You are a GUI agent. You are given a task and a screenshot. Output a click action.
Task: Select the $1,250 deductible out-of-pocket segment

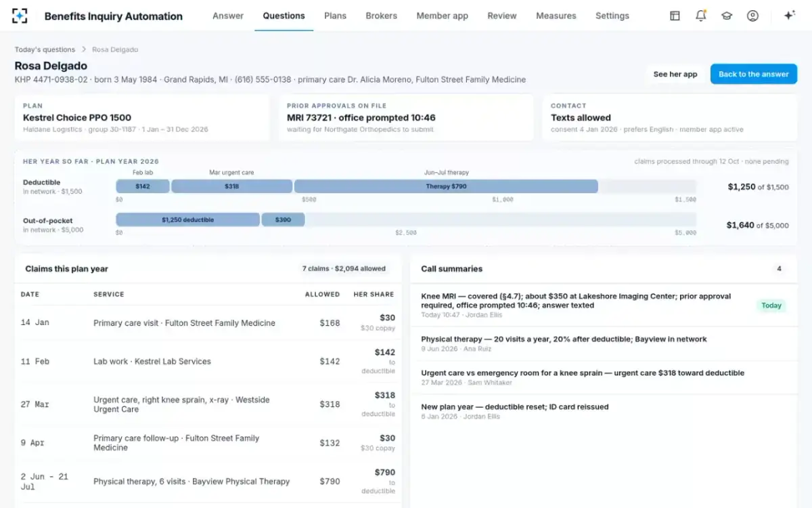coord(188,219)
